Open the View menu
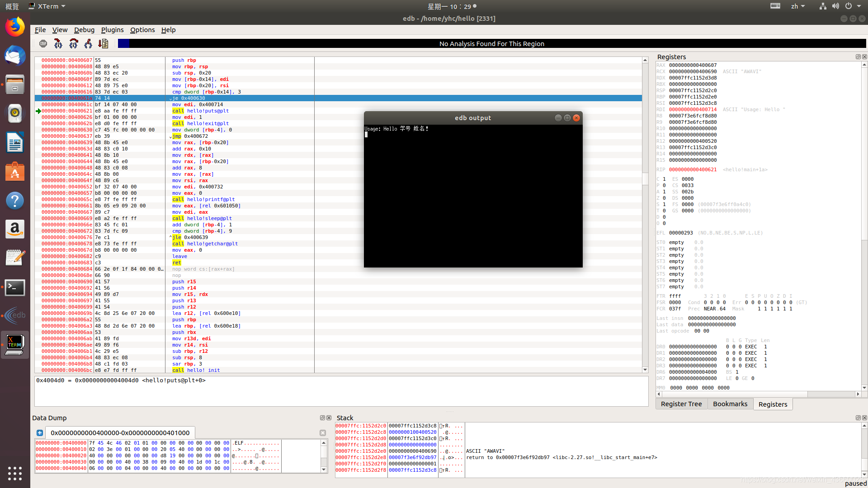 (60, 30)
